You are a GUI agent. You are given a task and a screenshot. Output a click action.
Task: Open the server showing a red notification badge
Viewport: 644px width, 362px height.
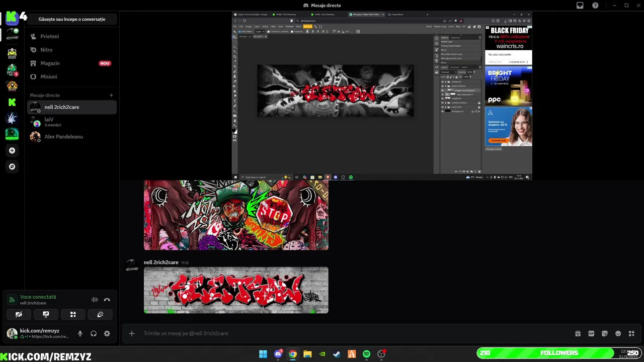(12, 69)
